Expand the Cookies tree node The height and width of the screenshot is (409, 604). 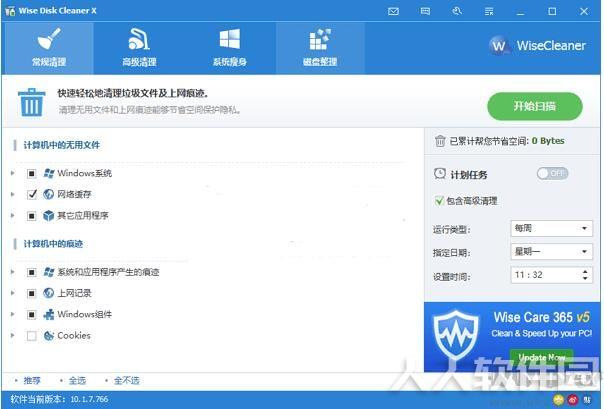(x=12, y=335)
